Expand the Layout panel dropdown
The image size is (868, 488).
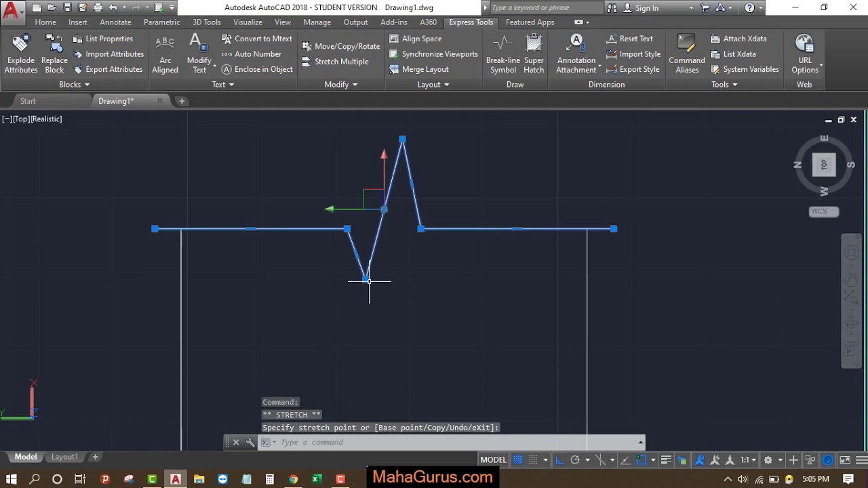click(433, 85)
